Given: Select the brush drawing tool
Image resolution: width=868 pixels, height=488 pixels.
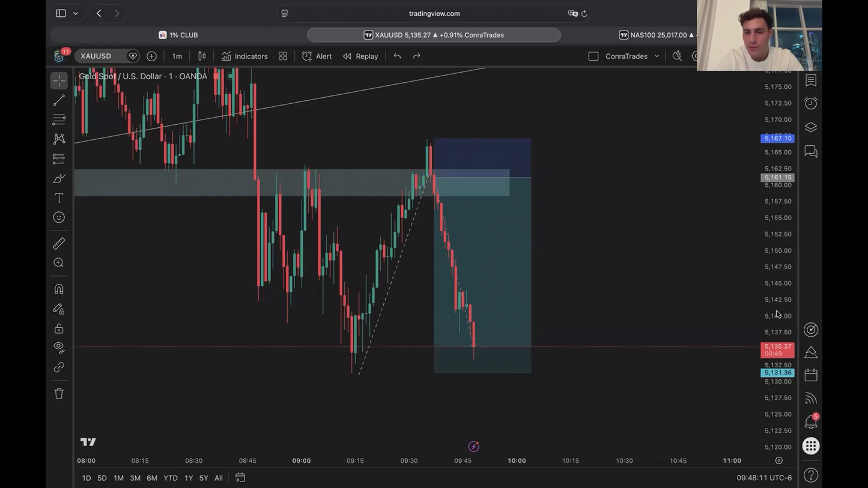Looking at the screenshot, I should click(x=59, y=178).
